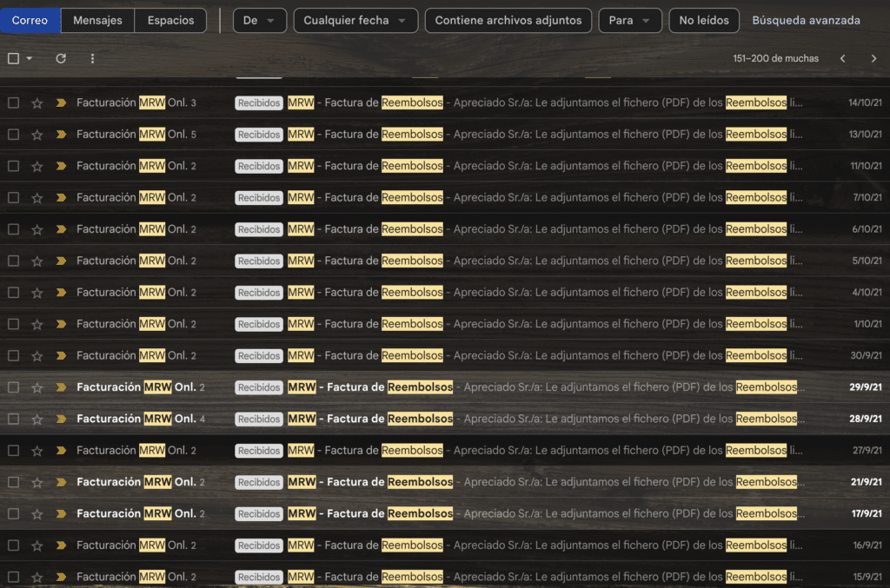Select the checkbox for the 21/9/21 email
This screenshot has height=588, width=890.
[13, 482]
